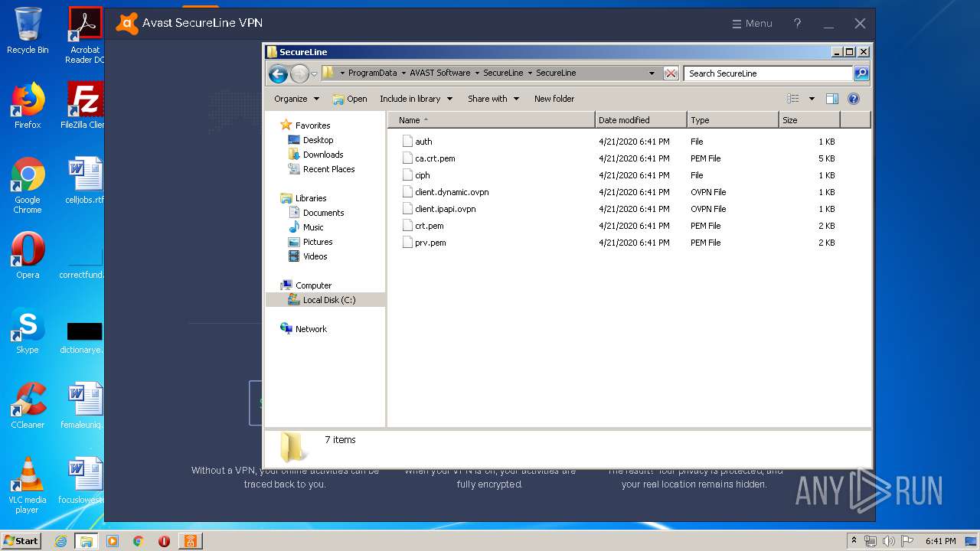Open CCleaner desktop shortcut
980x551 pixels.
tap(28, 406)
